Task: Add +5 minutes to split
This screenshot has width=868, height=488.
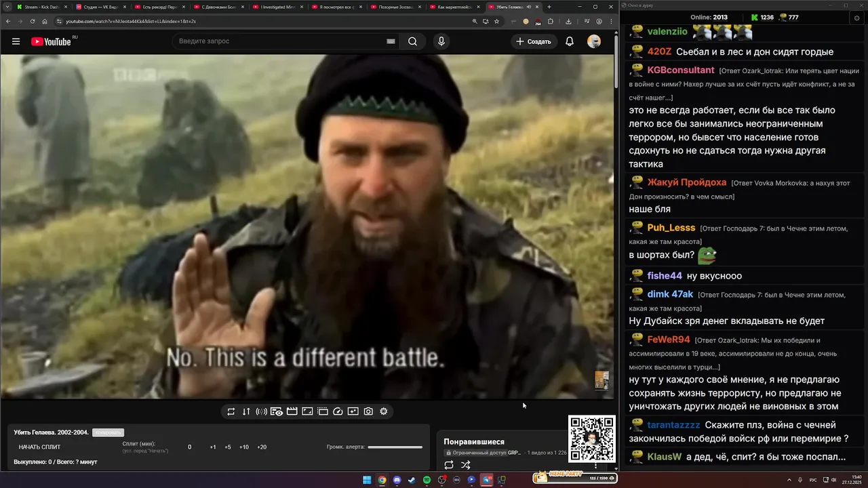Action: coord(227,447)
